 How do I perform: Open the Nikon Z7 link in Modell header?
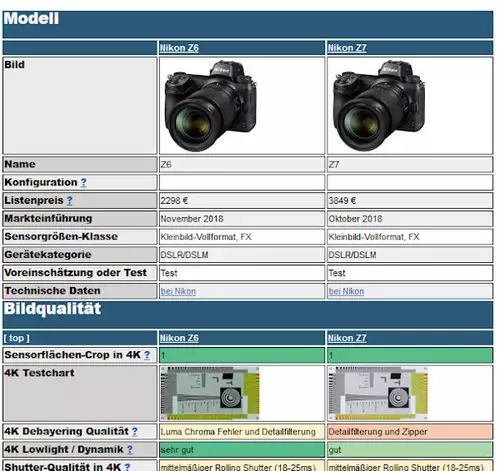347,48
